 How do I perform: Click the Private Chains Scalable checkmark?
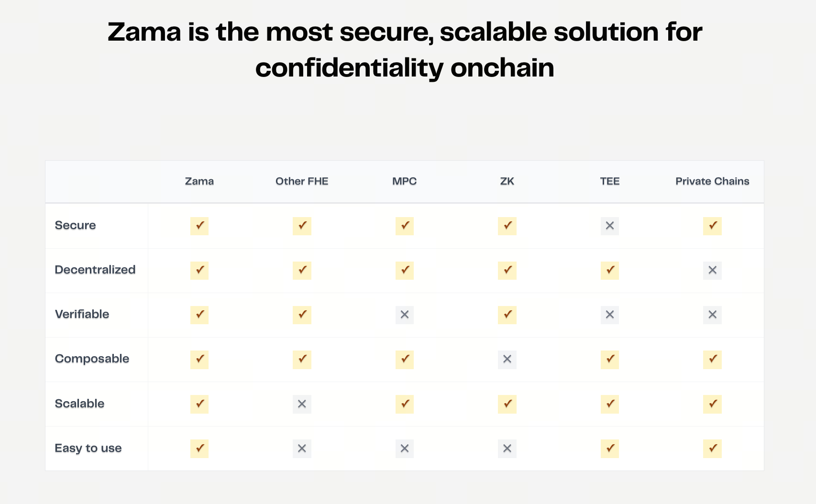[x=712, y=404]
